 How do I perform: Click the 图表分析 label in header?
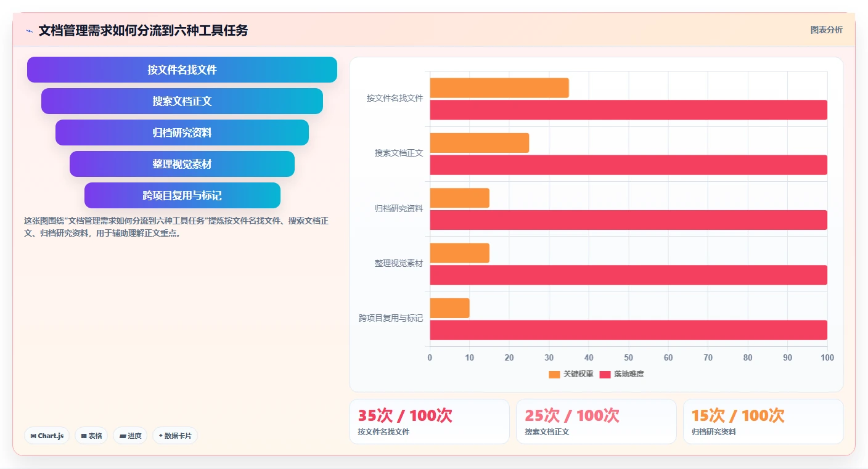tap(826, 30)
